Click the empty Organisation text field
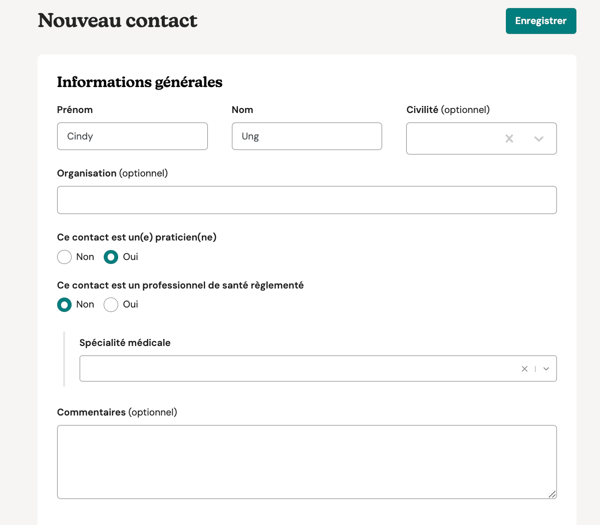Screen dimensions: 600x525 click(x=306, y=200)
